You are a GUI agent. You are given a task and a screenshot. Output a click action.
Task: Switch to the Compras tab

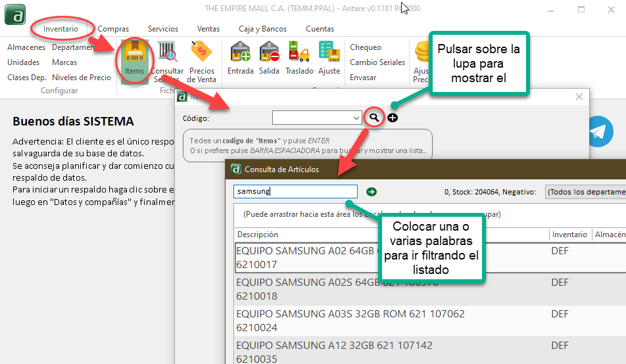point(113,29)
